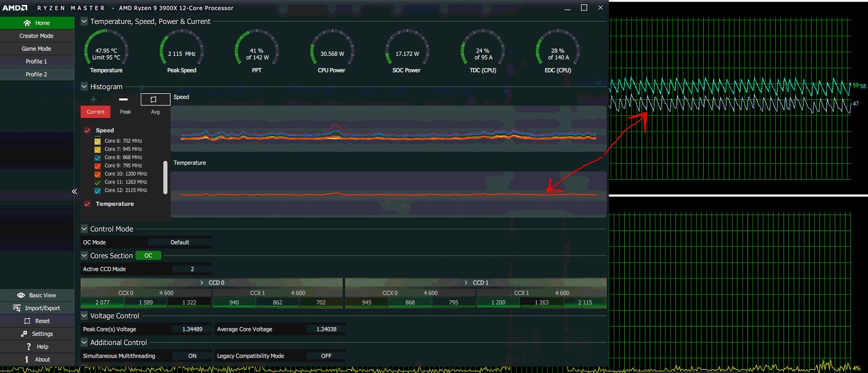Click the green OC button

coord(148,256)
